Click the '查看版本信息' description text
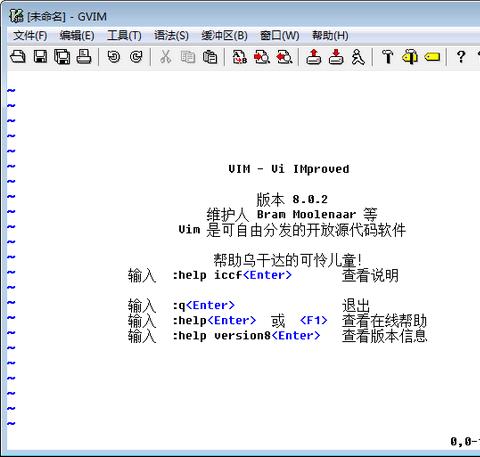This screenshot has width=480, height=457. [384, 336]
